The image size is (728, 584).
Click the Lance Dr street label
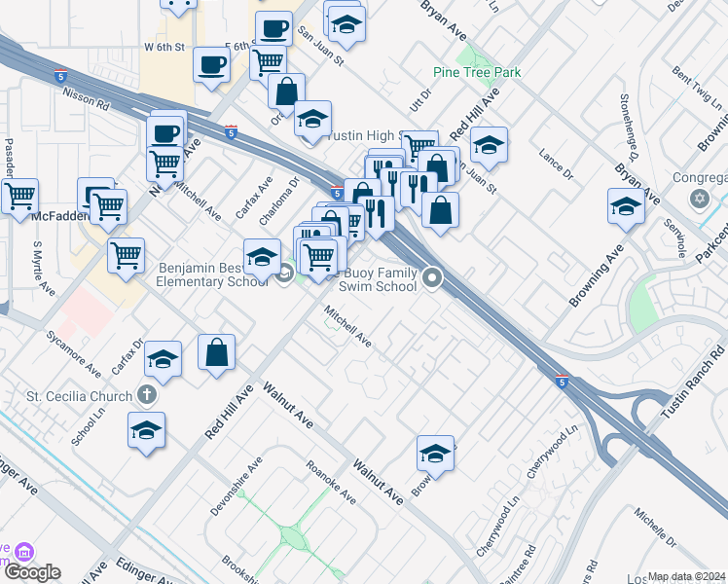pyautogui.click(x=556, y=164)
